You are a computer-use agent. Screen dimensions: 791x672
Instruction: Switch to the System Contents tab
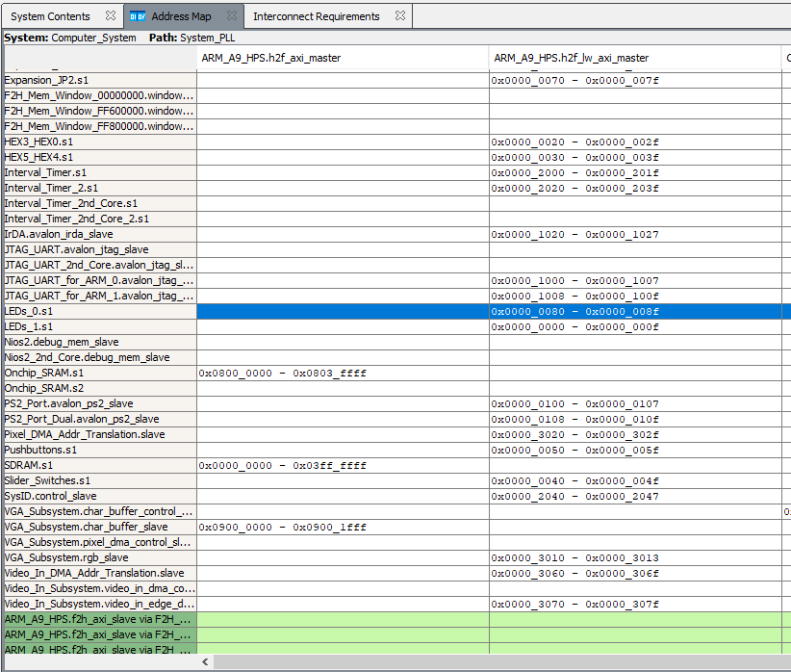pyautogui.click(x=50, y=16)
